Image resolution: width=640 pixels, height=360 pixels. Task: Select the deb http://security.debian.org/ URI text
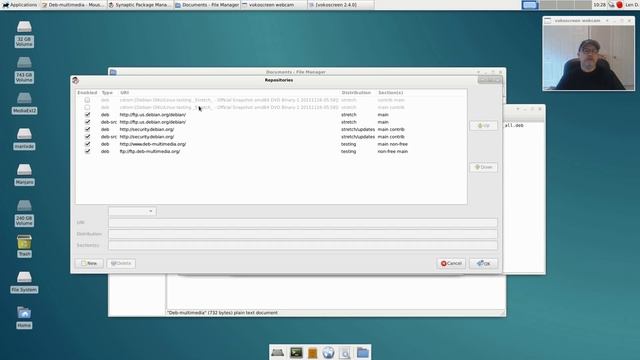pos(147,129)
